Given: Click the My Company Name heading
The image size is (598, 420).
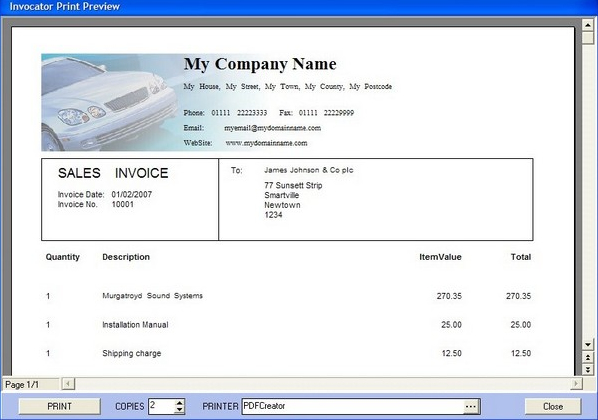Looking at the screenshot, I should [260, 64].
